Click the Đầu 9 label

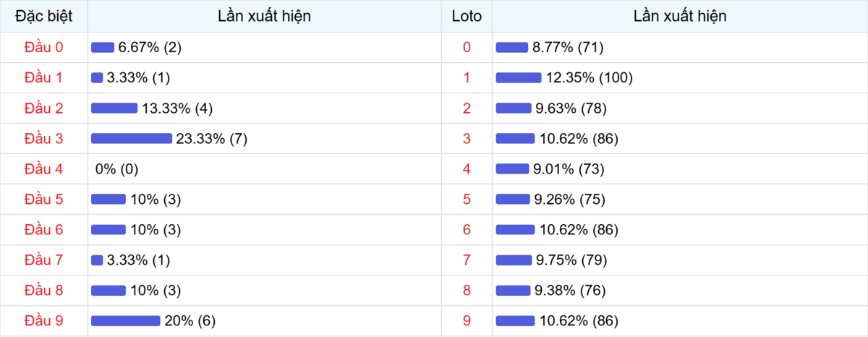pyautogui.click(x=43, y=320)
